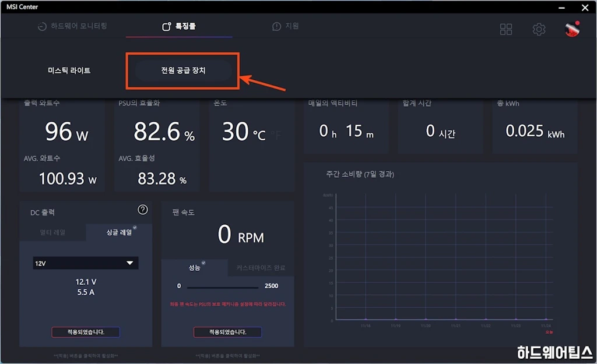Select 전원 공급 장치 feature
Image resolution: width=597 pixels, height=364 pixels.
coord(183,70)
